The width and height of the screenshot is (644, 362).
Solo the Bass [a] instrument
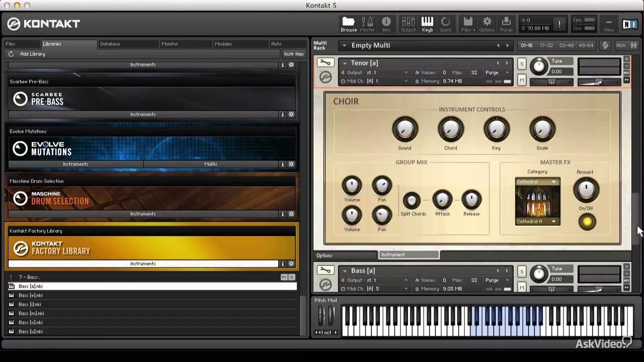pos(522,271)
